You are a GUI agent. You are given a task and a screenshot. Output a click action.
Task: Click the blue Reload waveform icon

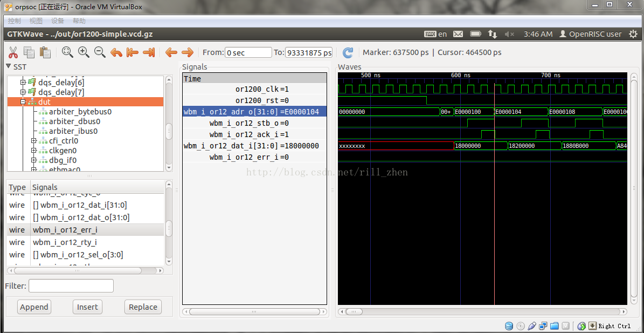348,52
